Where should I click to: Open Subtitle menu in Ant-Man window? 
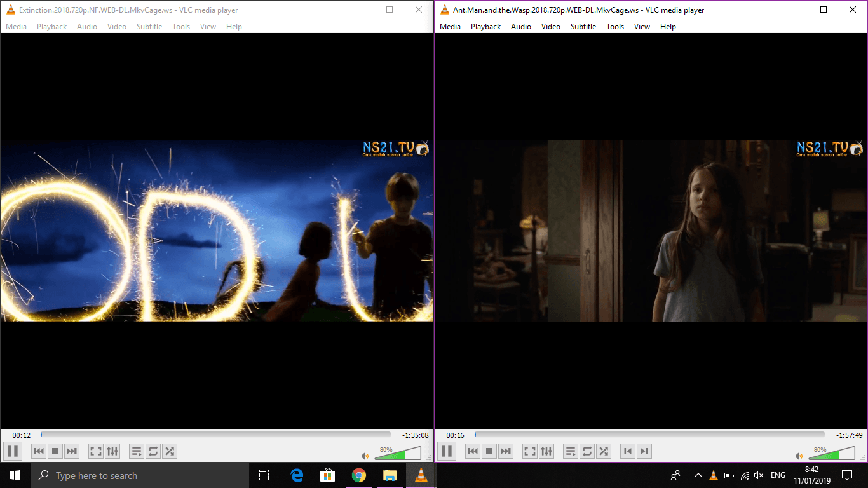click(x=583, y=27)
